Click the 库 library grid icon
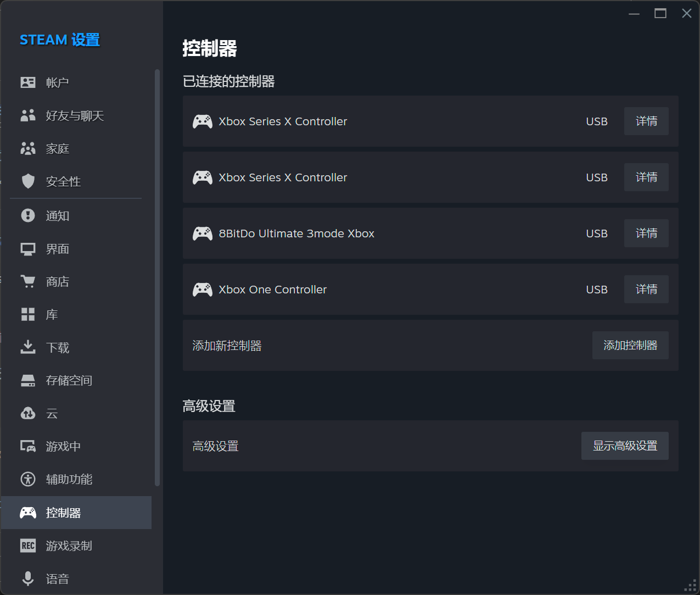This screenshot has width=700, height=595. [x=28, y=314]
